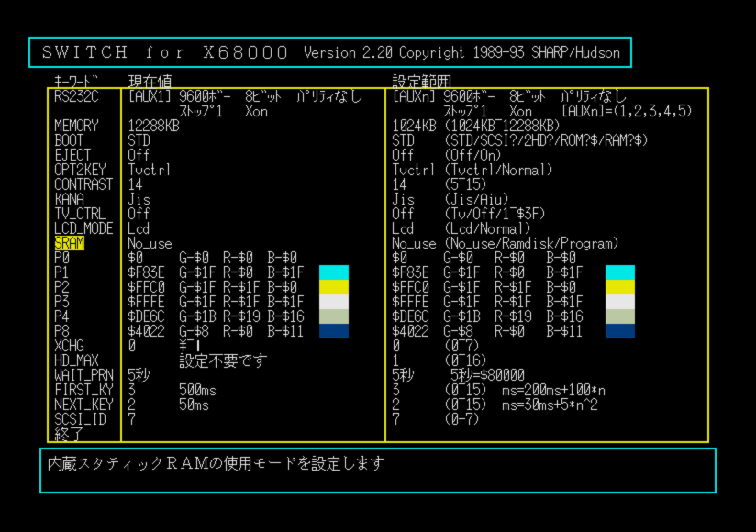Click the current BOOT value STD
This screenshot has width=756, height=532.
pos(139,140)
